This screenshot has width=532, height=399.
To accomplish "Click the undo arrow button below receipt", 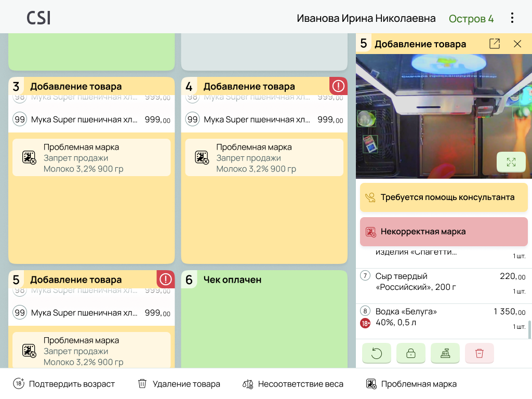I will [377, 353].
